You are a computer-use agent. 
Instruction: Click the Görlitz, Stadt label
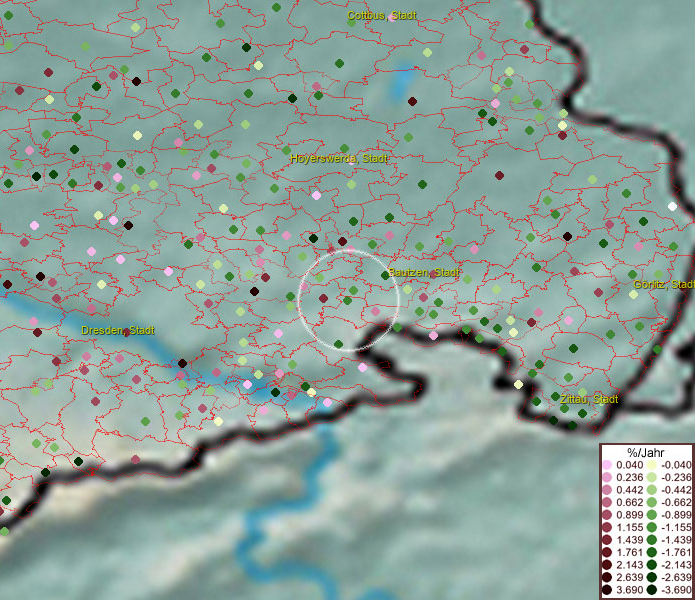click(663, 285)
